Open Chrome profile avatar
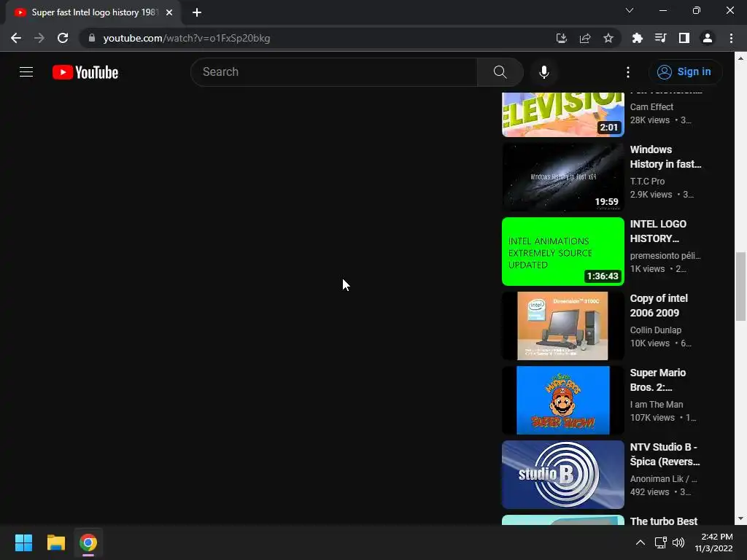747x560 pixels. [708, 38]
